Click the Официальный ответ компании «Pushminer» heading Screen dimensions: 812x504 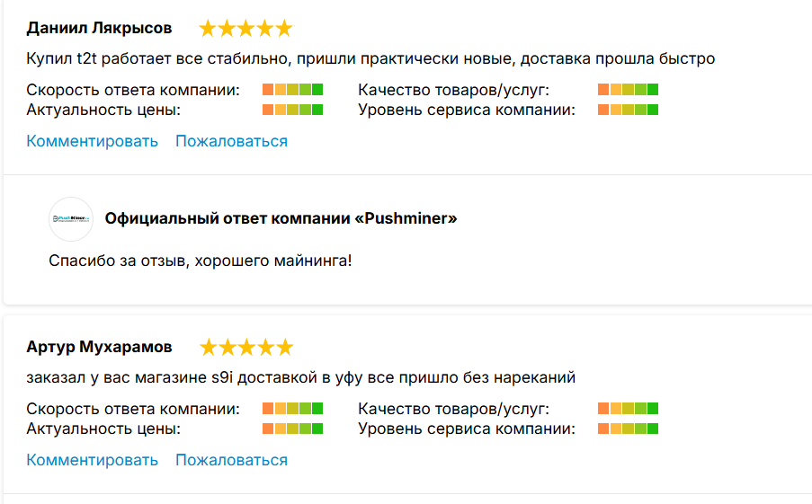281,218
